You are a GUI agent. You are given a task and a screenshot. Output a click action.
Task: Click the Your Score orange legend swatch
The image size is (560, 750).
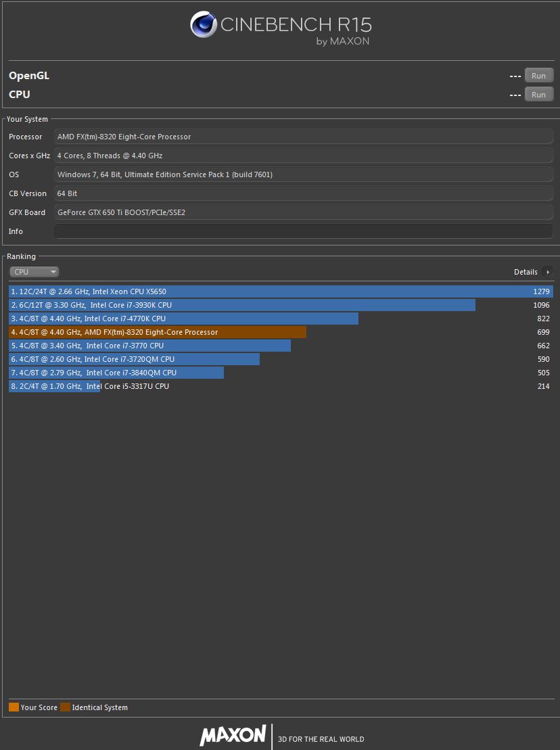pos(14,707)
